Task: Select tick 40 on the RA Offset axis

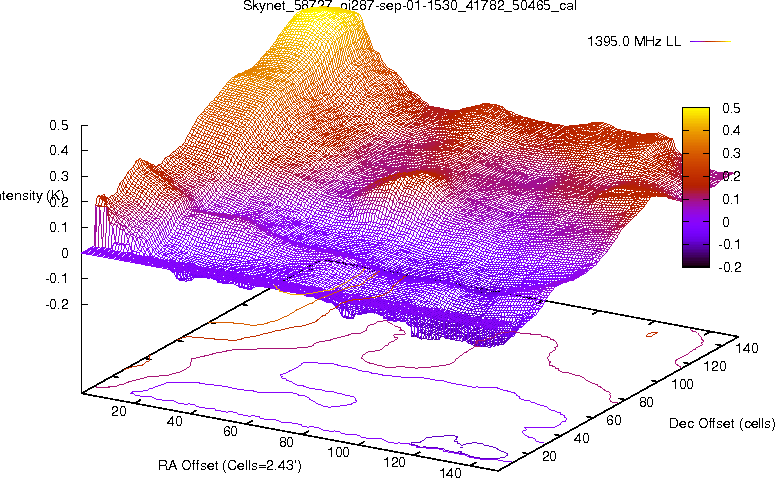Action: point(175,421)
